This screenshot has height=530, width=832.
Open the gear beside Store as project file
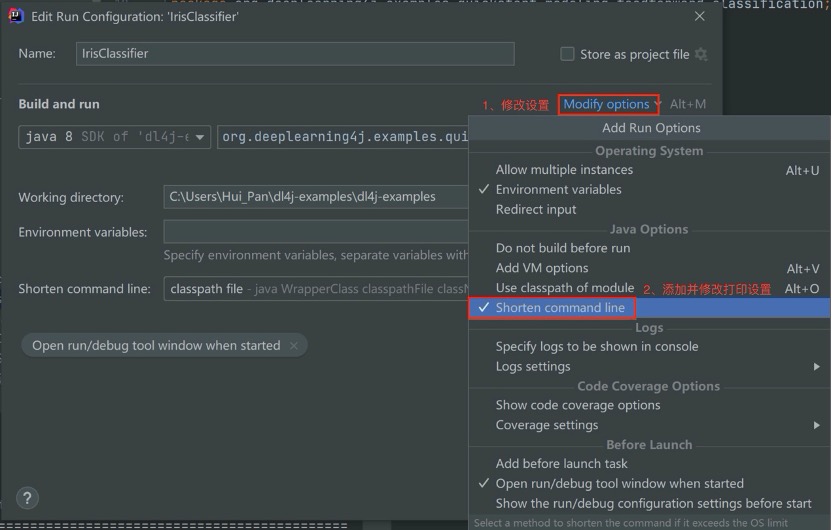[701, 54]
